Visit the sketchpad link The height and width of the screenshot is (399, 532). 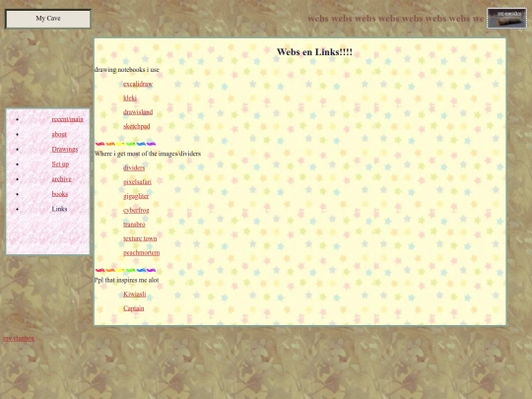click(x=136, y=126)
